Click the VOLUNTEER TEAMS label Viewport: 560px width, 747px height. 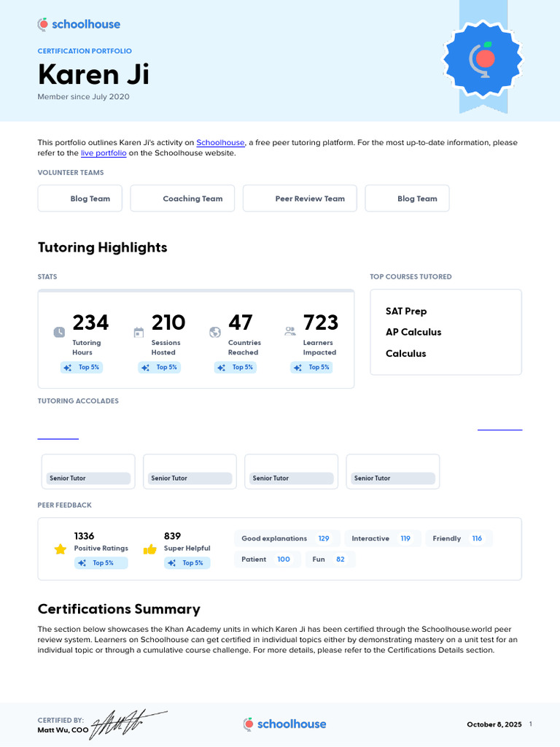(x=71, y=172)
